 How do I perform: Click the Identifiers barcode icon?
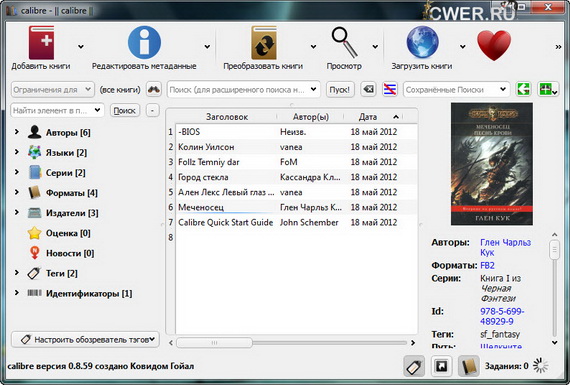click(x=35, y=293)
